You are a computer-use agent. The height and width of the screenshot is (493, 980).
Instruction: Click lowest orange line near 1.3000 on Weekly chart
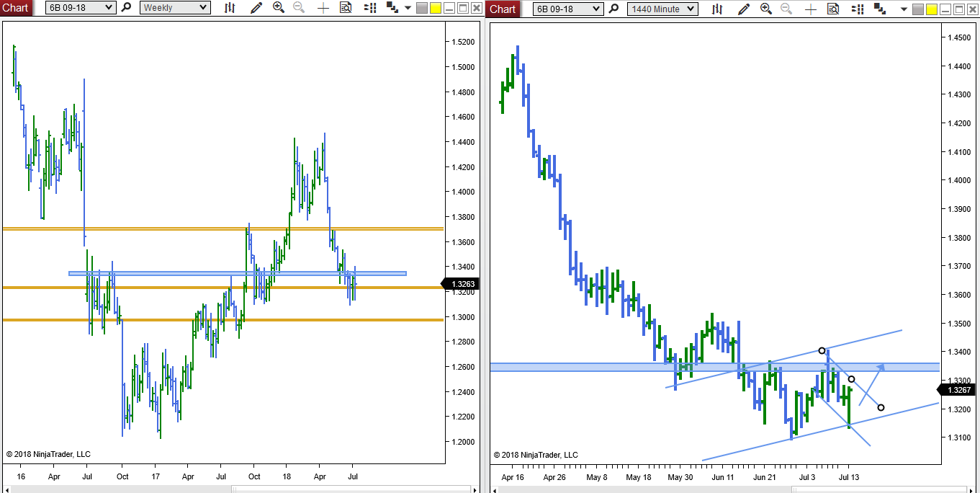(222, 320)
